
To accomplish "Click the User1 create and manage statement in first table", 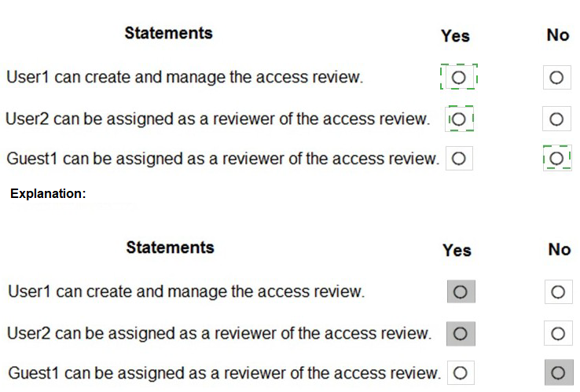I will [x=185, y=78].
